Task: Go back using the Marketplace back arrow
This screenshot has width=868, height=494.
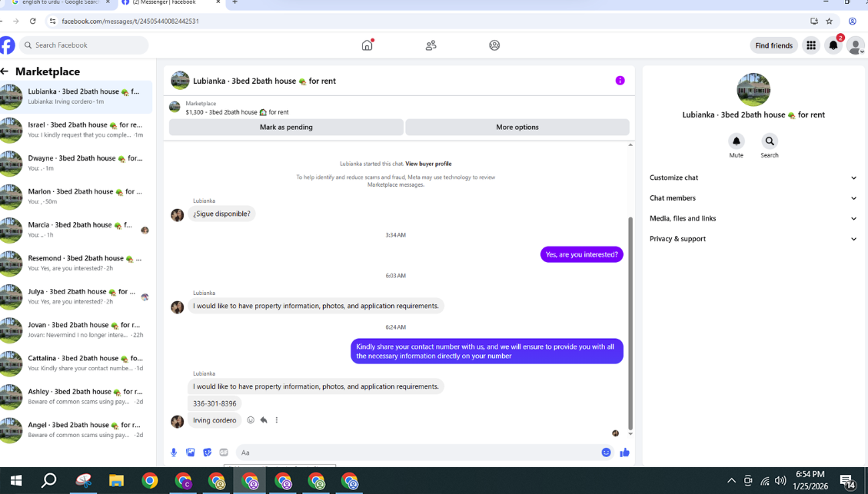Action: [x=5, y=71]
